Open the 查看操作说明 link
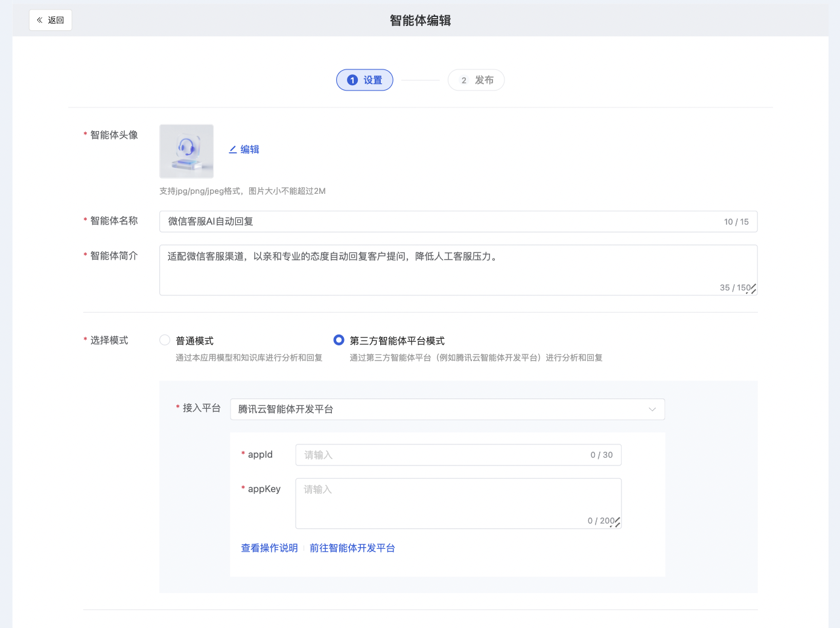 click(x=269, y=548)
